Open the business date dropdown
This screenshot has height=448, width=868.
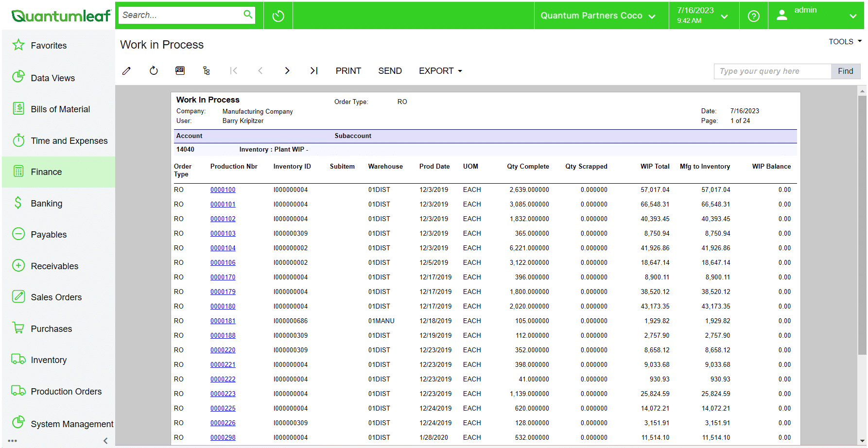(704, 16)
